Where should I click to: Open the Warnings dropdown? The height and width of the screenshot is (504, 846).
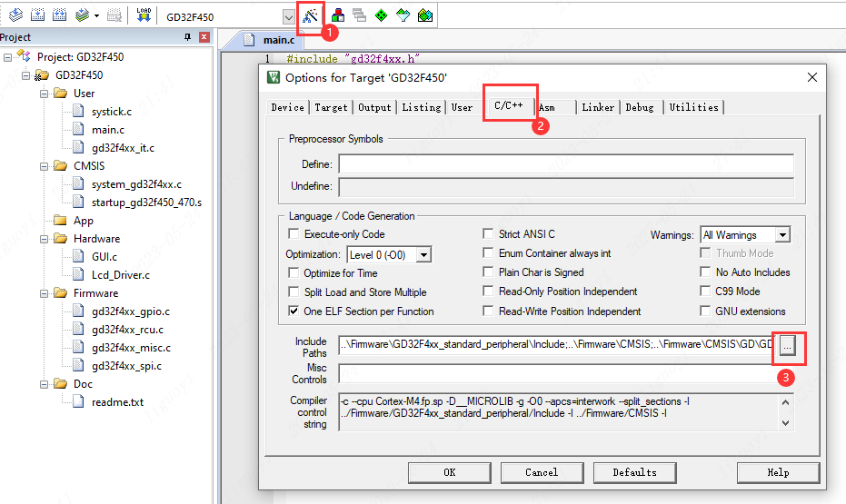pyautogui.click(x=782, y=235)
